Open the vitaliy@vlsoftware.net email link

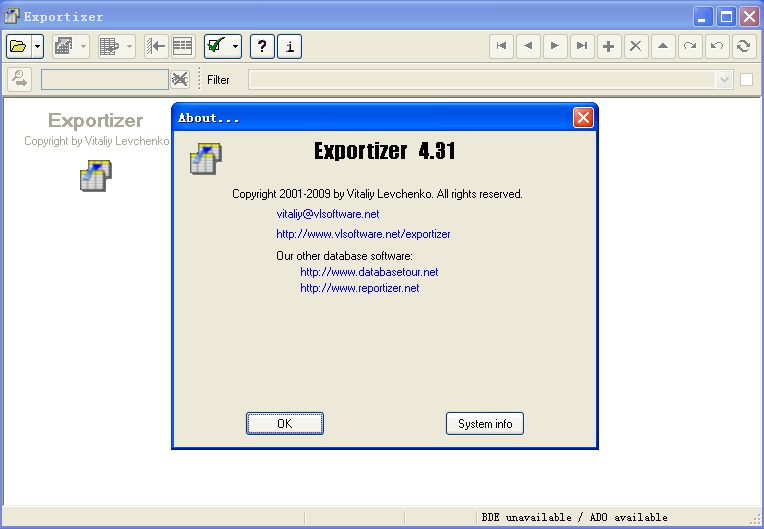(327, 214)
